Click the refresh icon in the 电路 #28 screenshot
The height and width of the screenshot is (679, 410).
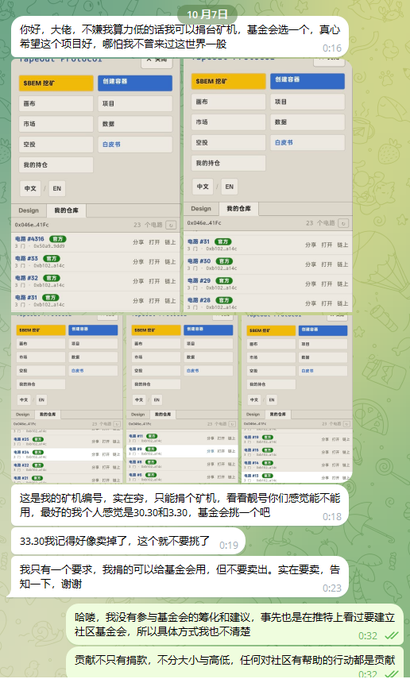tap(343, 223)
